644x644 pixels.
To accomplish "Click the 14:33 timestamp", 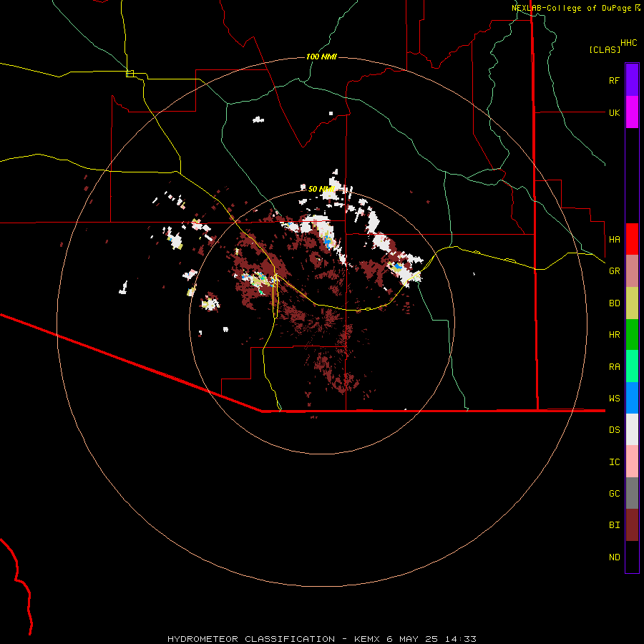I will 461,639.
